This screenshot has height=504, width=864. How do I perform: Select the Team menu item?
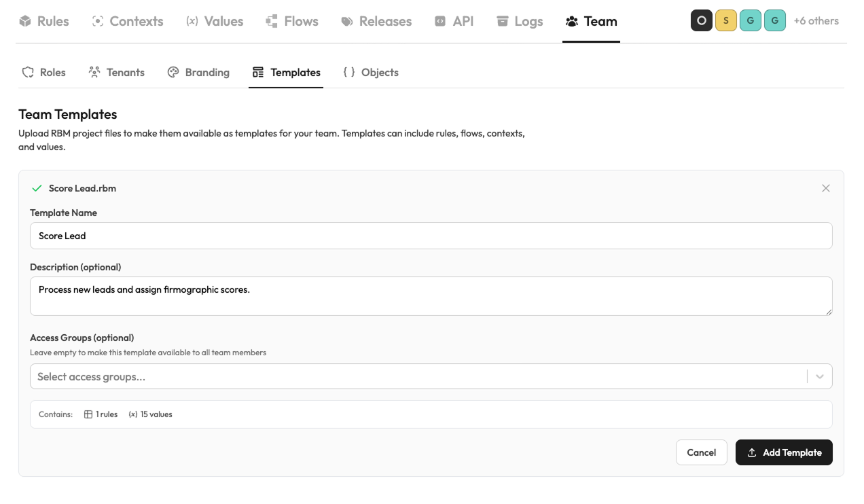point(591,21)
